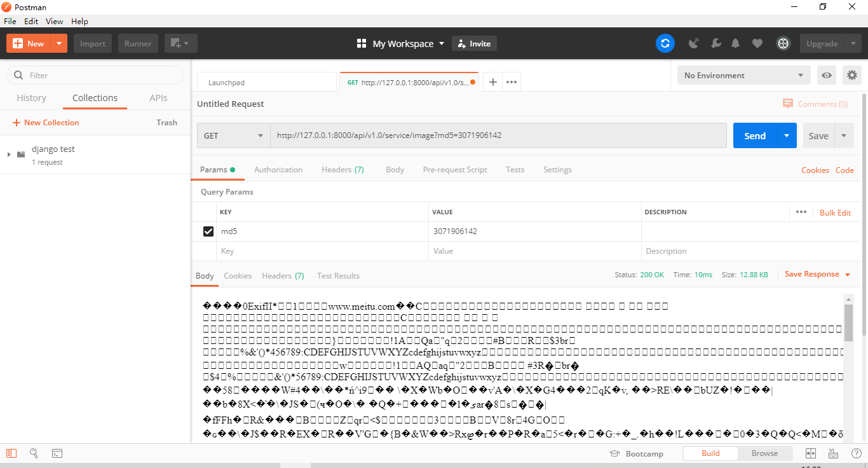Click the new window icon dropdown

coord(180,43)
